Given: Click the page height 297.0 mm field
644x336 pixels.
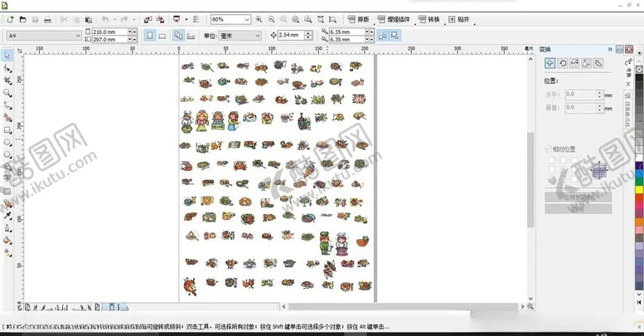Looking at the screenshot, I should click(109, 40).
